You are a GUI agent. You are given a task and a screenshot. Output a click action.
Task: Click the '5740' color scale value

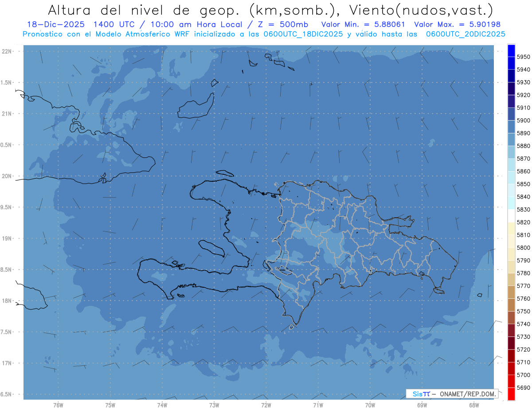point(524,324)
